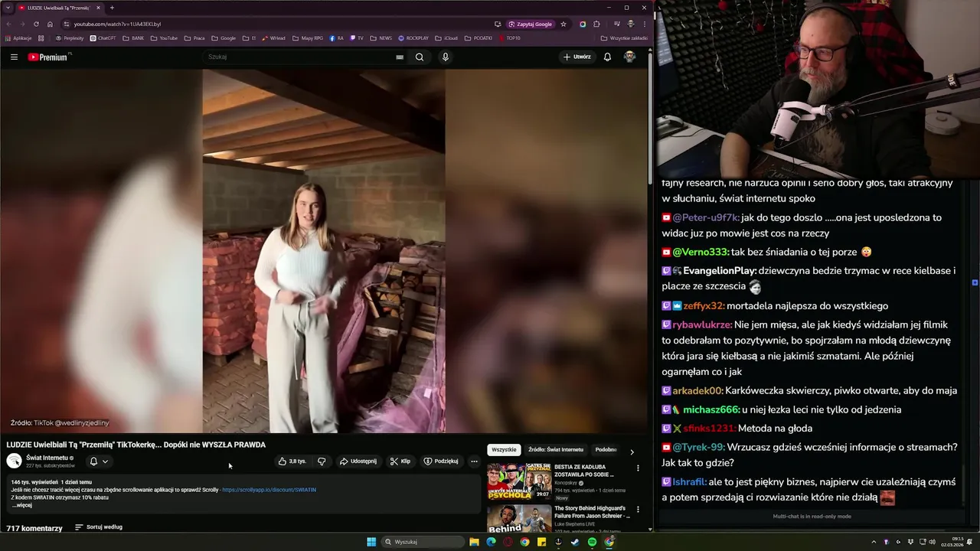The height and width of the screenshot is (551, 980).
Task: Open the Świat Internetu channel name
Action: [x=47, y=458]
